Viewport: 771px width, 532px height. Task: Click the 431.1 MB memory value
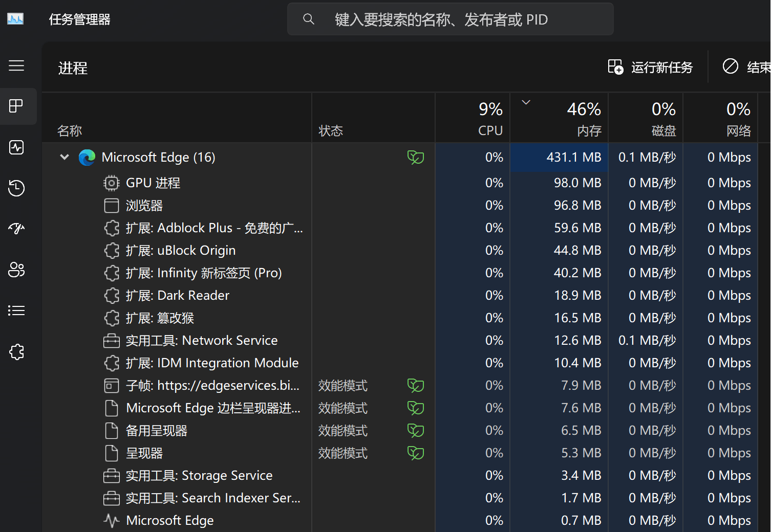point(573,157)
